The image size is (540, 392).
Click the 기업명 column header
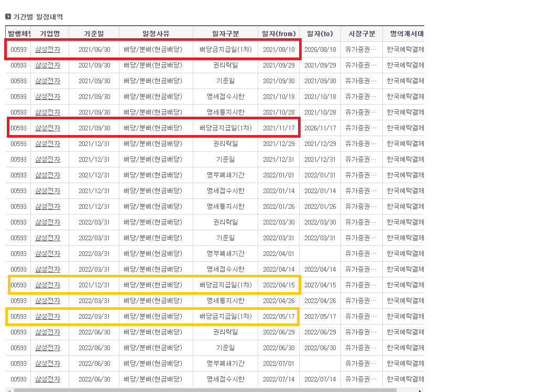[x=50, y=33]
